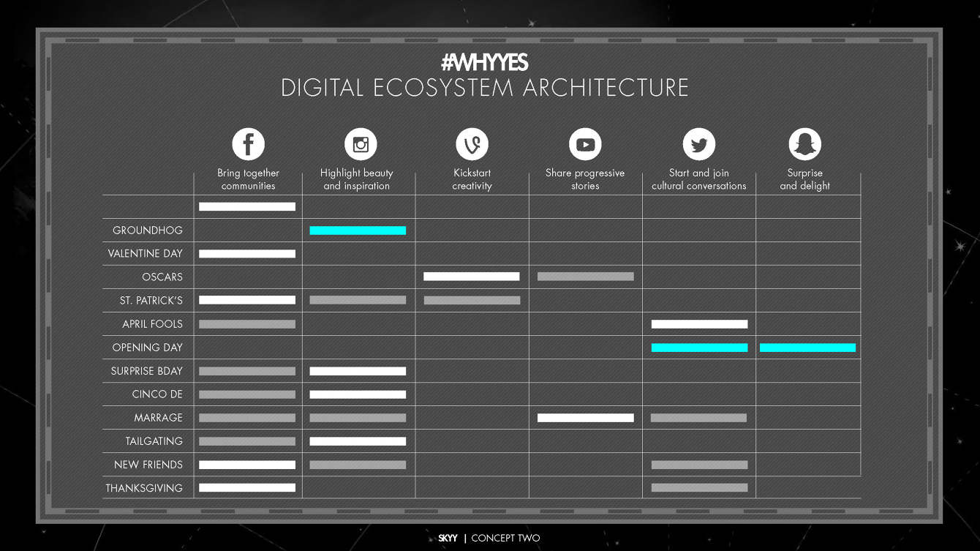Click the YouTube play icon

[x=585, y=144]
